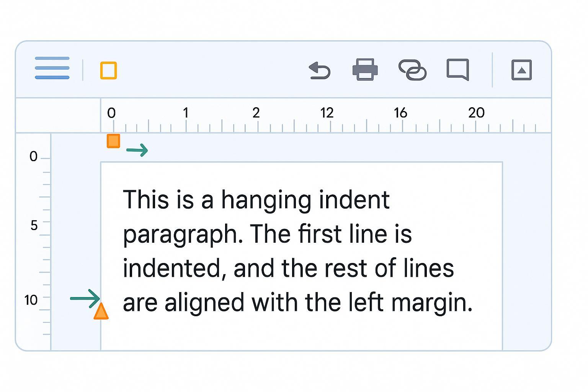This screenshot has height=392, width=588.
Task: Undo the last action
Action: (x=320, y=70)
